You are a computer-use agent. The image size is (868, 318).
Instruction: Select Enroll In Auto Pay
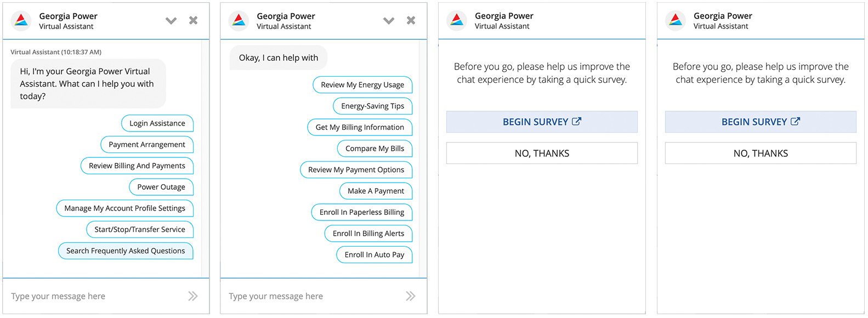click(375, 255)
